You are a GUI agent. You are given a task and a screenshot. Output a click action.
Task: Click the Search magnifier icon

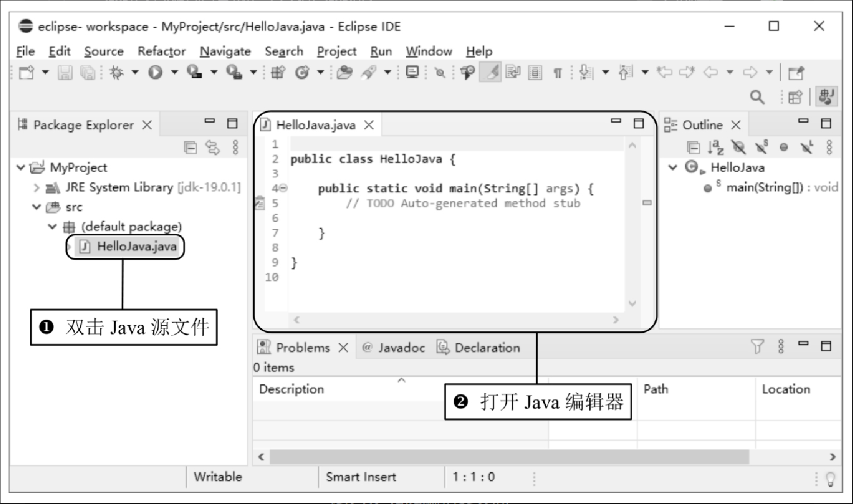coord(757,97)
